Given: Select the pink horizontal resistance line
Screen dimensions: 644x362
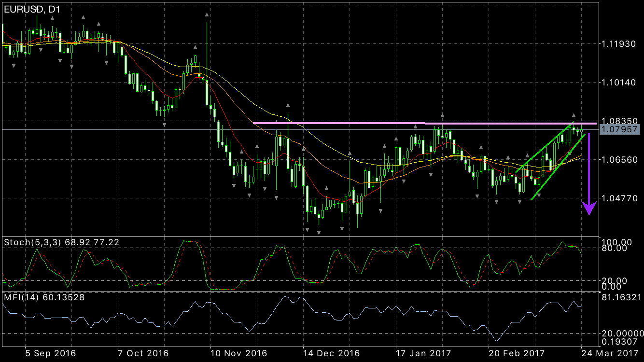Looking at the screenshot, I should [x=424, y=124].
